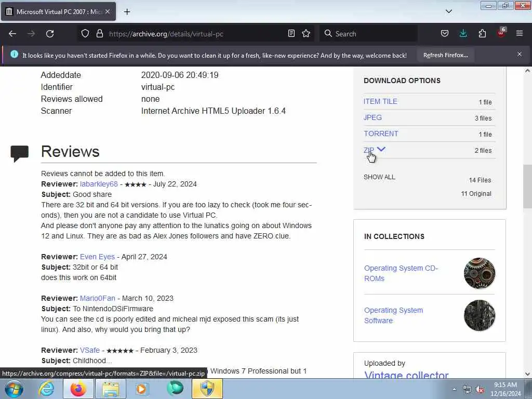Download the TORRENT file
This screenshot has width=532, height=399.
(381, 134)
